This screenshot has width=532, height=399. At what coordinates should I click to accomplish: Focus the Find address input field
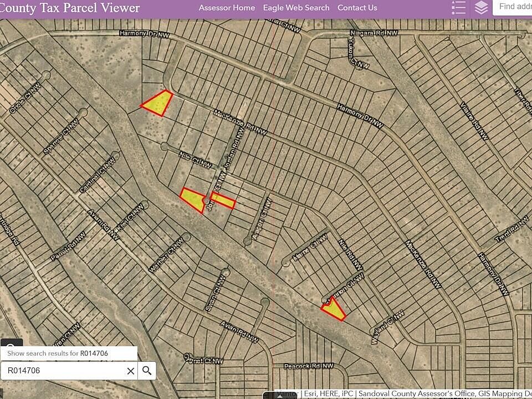pyautogui.click(x=512, y=7)
